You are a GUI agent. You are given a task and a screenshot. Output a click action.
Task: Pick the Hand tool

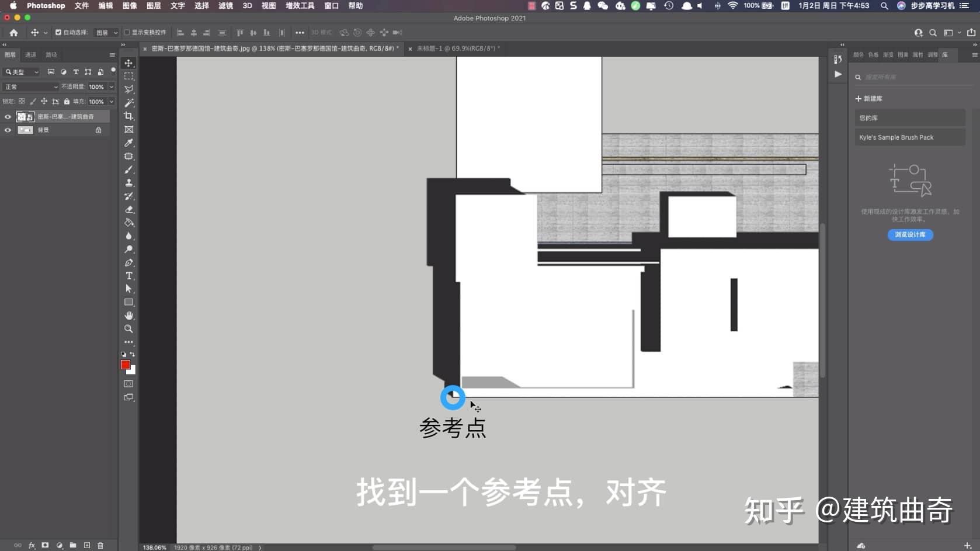pos(128,316)
